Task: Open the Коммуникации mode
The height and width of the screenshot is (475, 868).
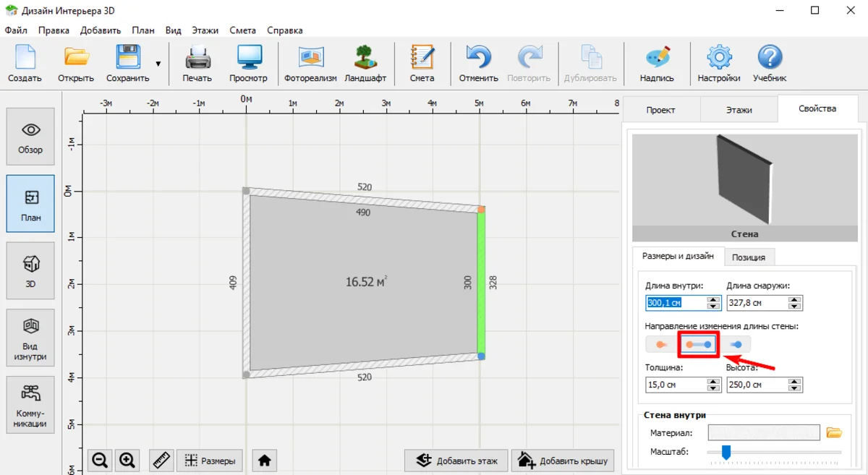Action: click(x=30, y=404)
